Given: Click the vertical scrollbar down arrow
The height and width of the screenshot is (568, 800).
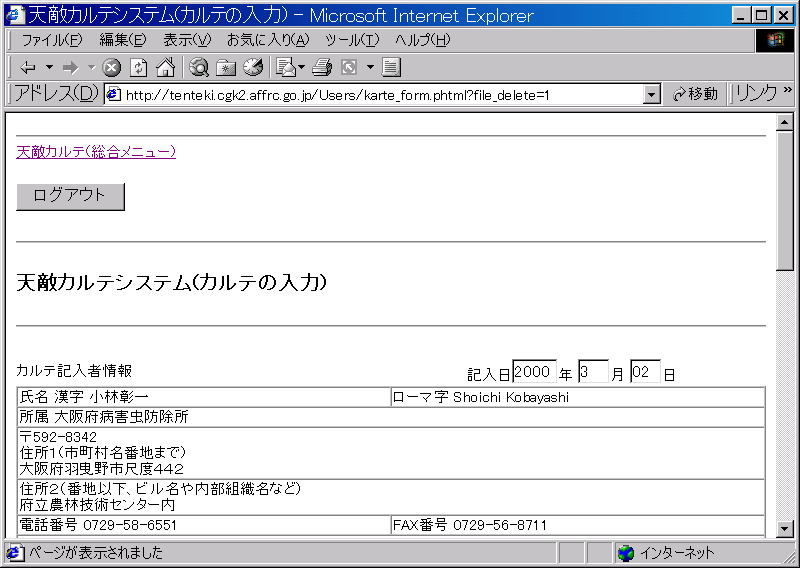Looking at the screenshot, I should click(785, 528).
